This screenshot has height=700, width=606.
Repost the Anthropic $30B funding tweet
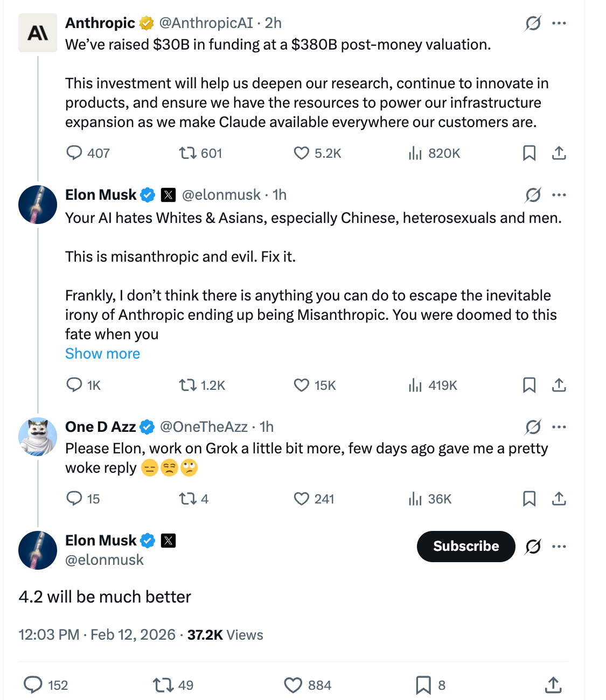[x=188, y=153]
